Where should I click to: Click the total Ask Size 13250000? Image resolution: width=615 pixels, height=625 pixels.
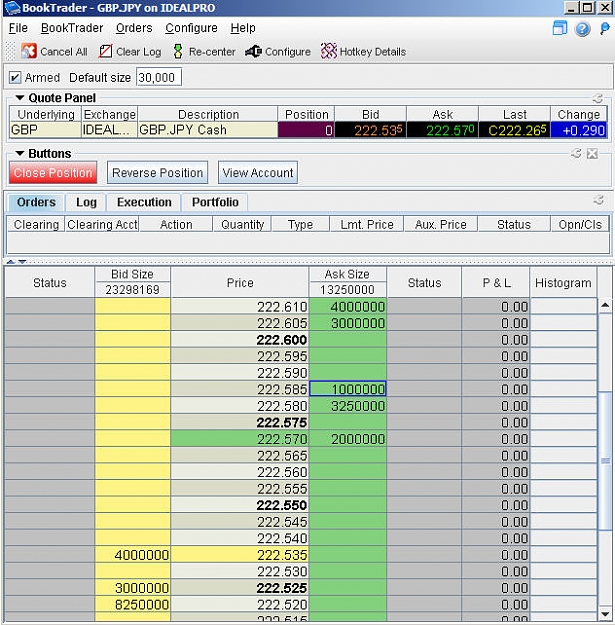(x=347, y=290)
